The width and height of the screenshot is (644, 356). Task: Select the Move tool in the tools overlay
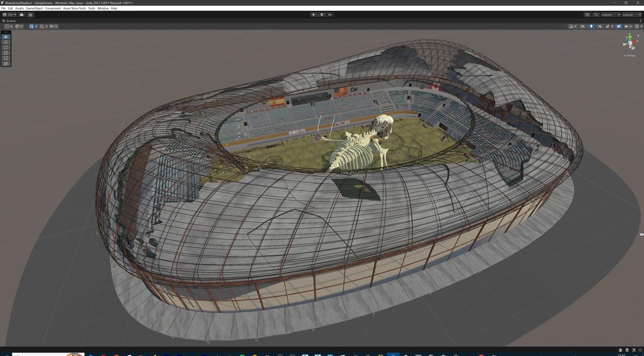pyautogui.click(x=5, y=42)
